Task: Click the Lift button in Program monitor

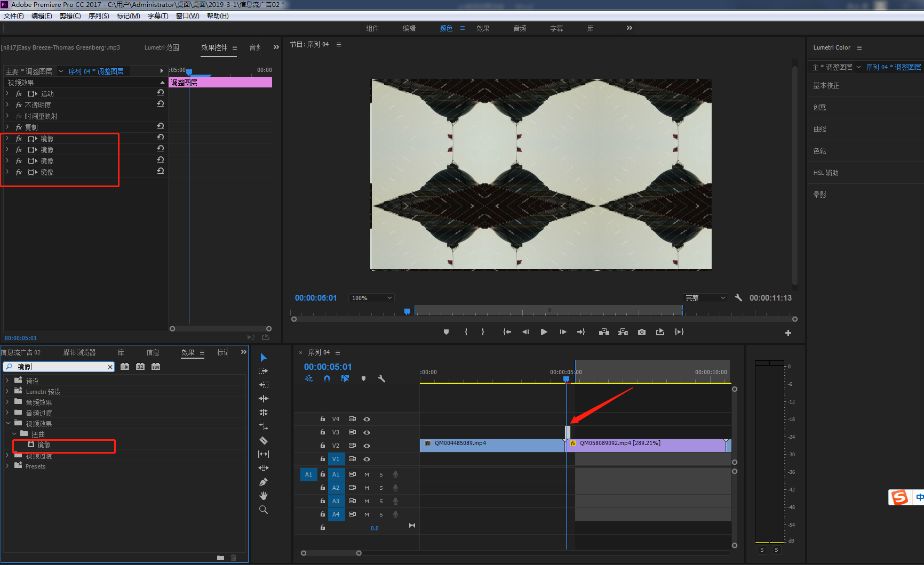Action: click(x=604, y=332)
